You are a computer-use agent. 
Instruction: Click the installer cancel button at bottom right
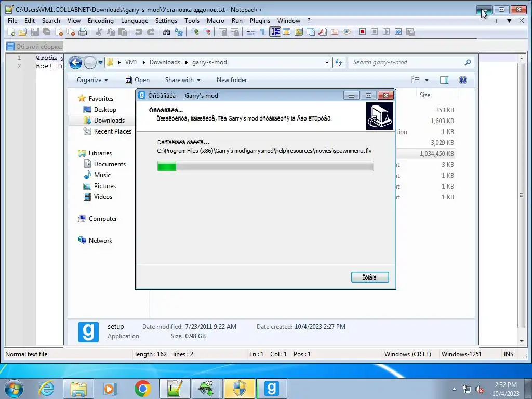(x=370, y=277)
